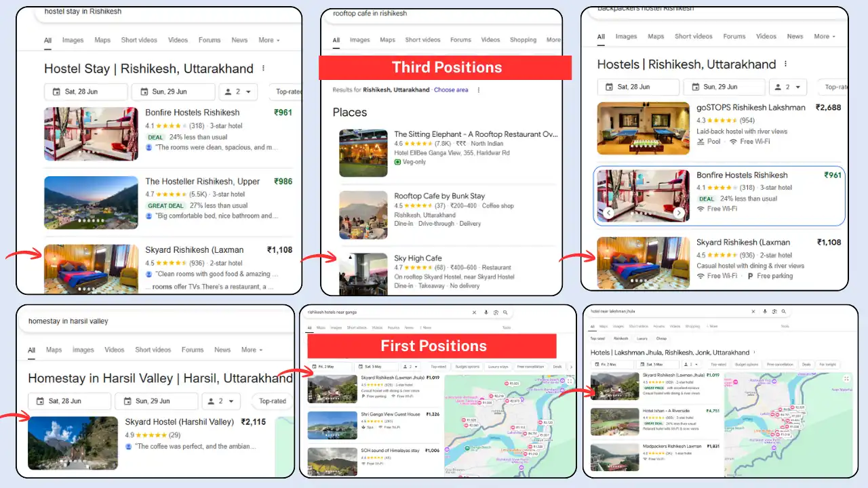The image size is (868, 488).
Task: Open the Maps tab in the rooftop cafe search
Action: 387,40
